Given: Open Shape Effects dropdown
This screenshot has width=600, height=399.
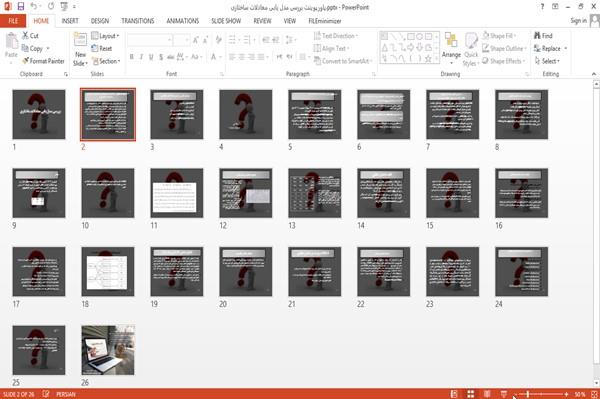Looking at the screenshot, I should pos(504,61).
